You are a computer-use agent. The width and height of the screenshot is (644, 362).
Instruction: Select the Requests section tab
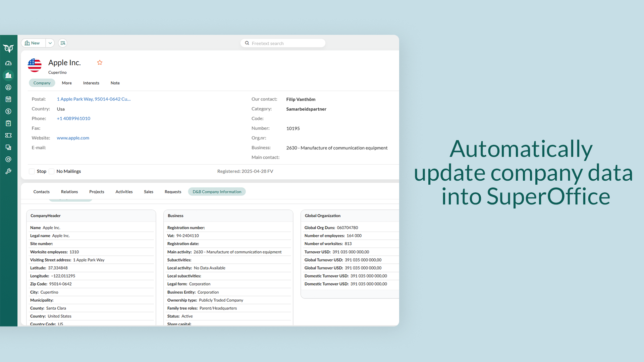173,192
